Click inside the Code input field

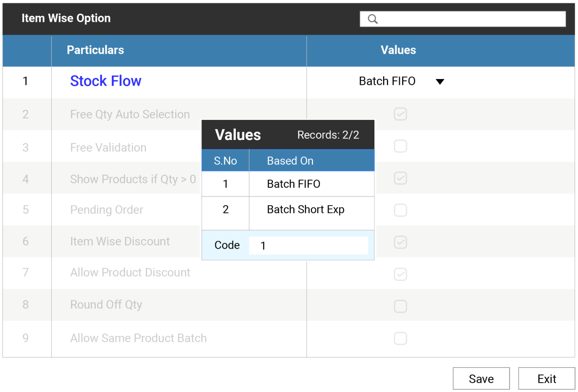[x=309, y=245]
